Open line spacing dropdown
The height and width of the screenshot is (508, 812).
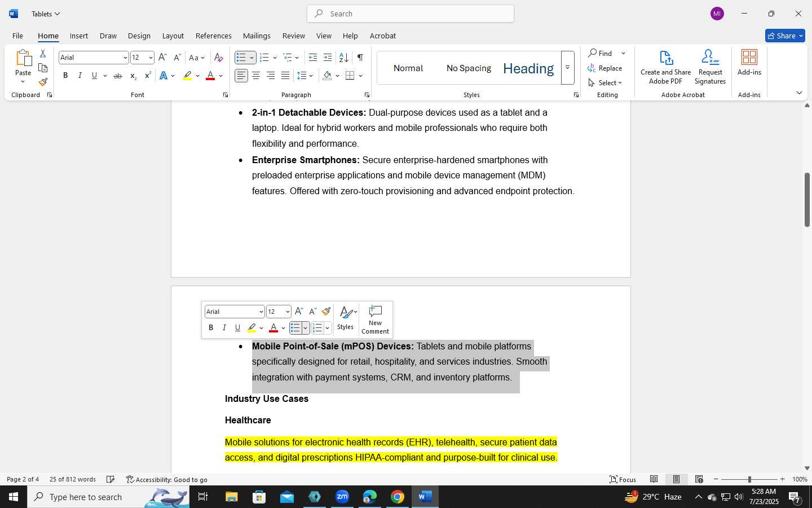[x=305, y=76]
